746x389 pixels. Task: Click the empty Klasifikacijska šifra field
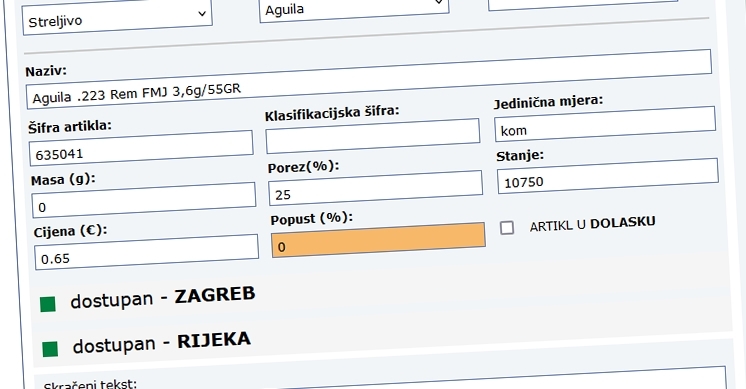pyautogui.click(x=373, y=136)
